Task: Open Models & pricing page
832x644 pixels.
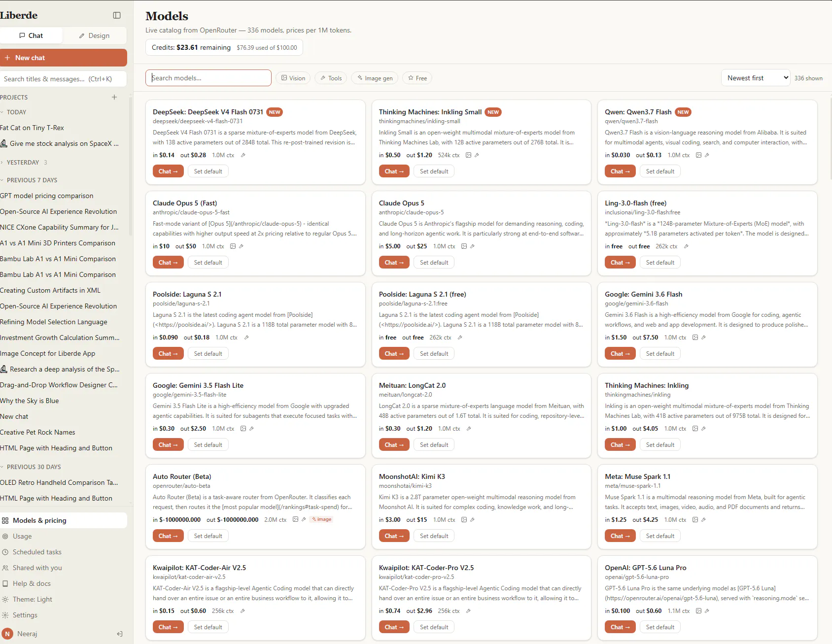Action: [63, 520]
